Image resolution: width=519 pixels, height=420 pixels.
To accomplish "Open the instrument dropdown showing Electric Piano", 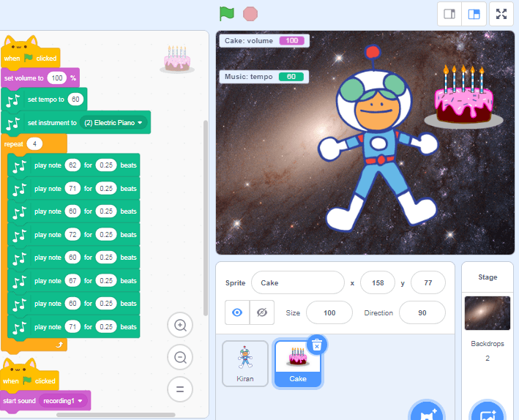I will tap(113, 123).
